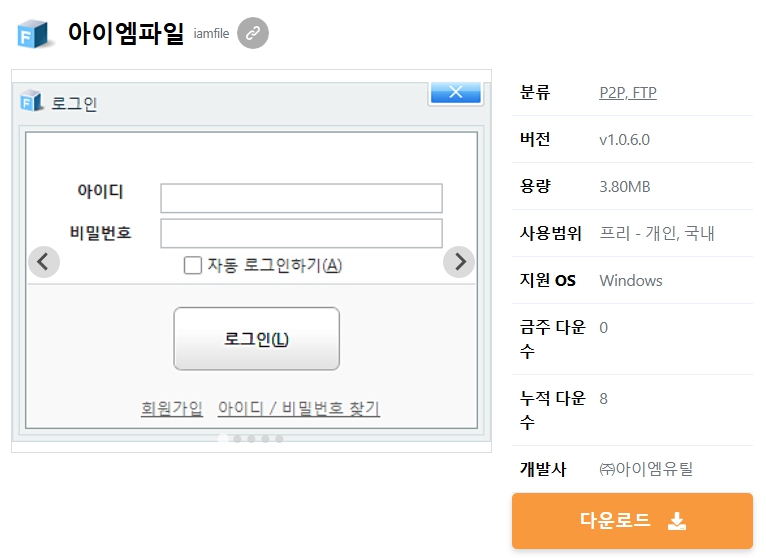
Task: Click the 금주 다운수 value 0
Action: click(x=603, y=327)
